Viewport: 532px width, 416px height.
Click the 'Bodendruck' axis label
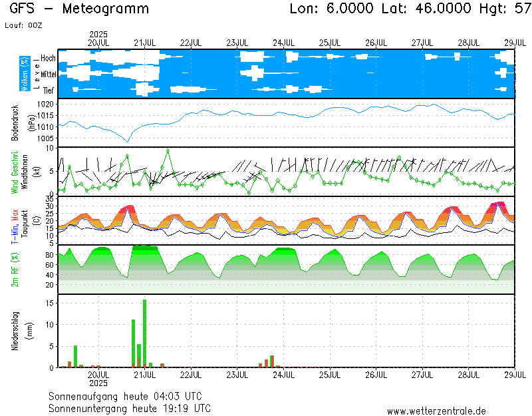point(15,123)
